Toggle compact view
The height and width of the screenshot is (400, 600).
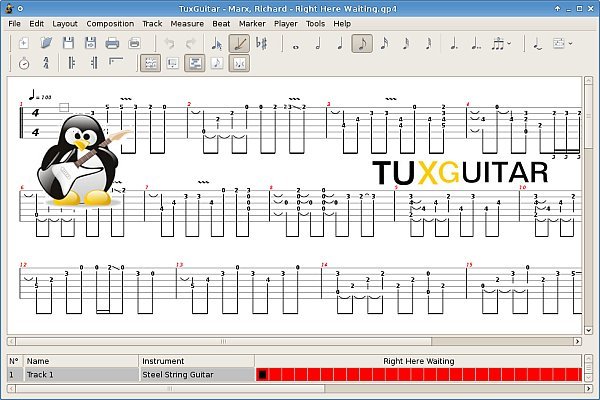[239, 63]
